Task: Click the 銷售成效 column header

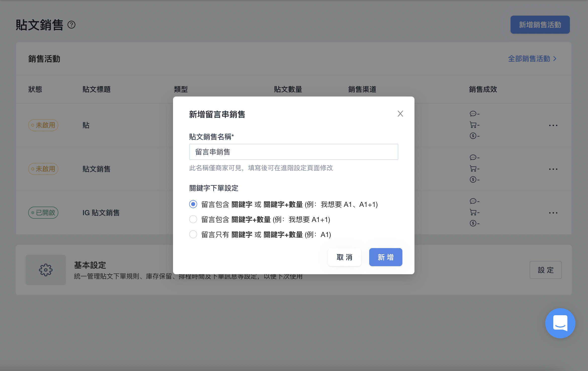Action: pyautogui.click(x=483, y=89)
